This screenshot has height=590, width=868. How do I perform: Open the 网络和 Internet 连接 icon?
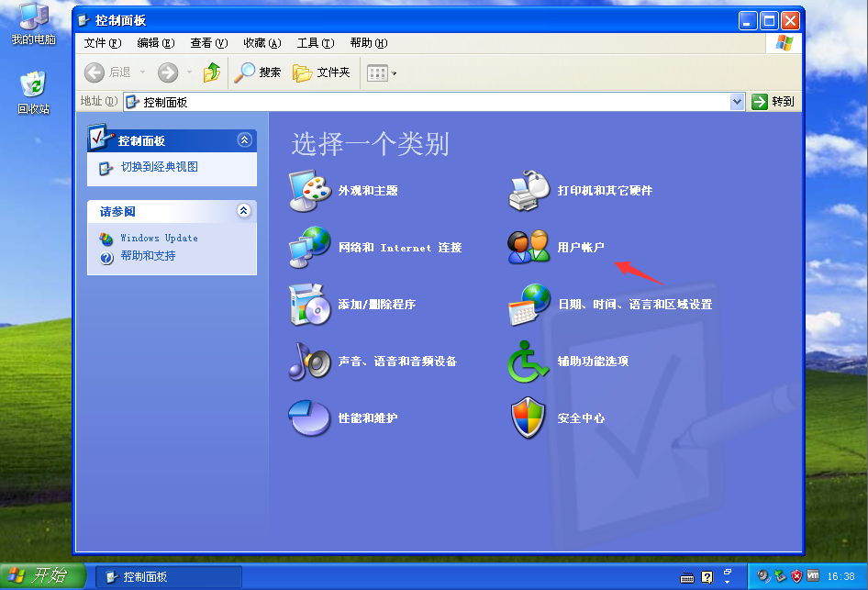point(309,248)
